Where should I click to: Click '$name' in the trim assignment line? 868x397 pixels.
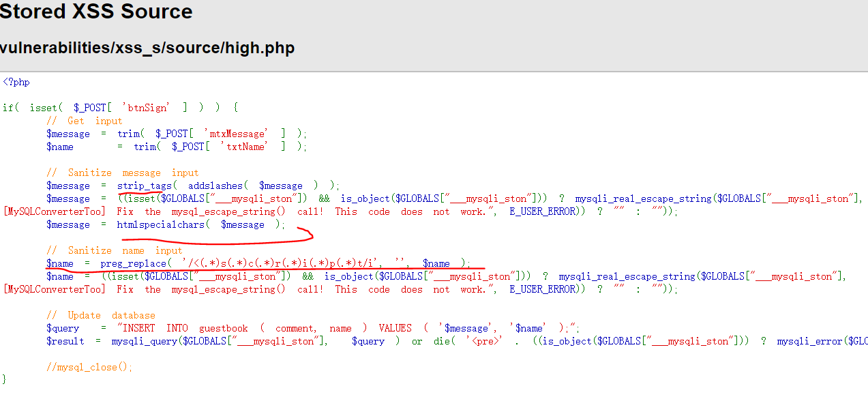(x=60, y=147)
